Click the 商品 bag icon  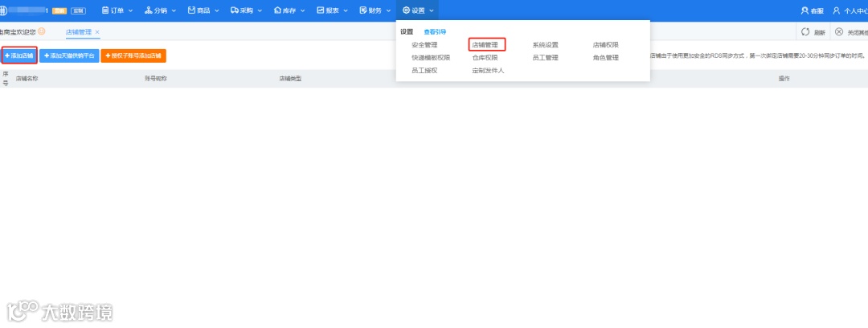click(191, 10)
